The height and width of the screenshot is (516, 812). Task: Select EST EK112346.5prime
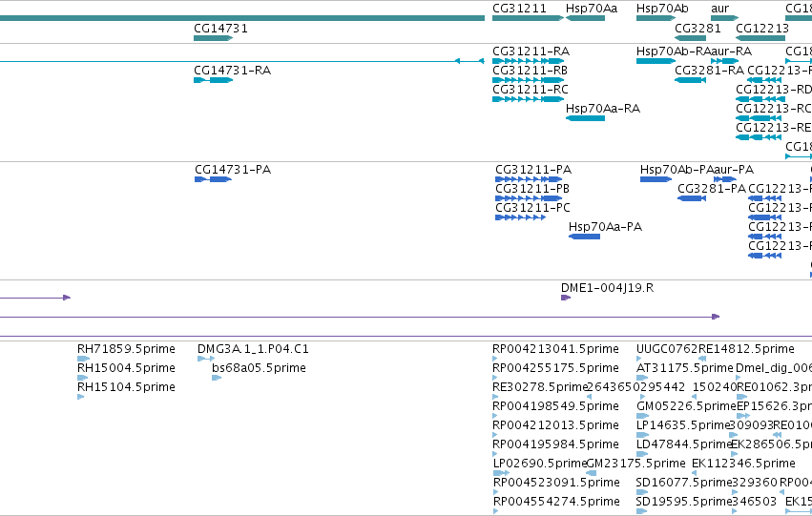click(x=743, y=464)
